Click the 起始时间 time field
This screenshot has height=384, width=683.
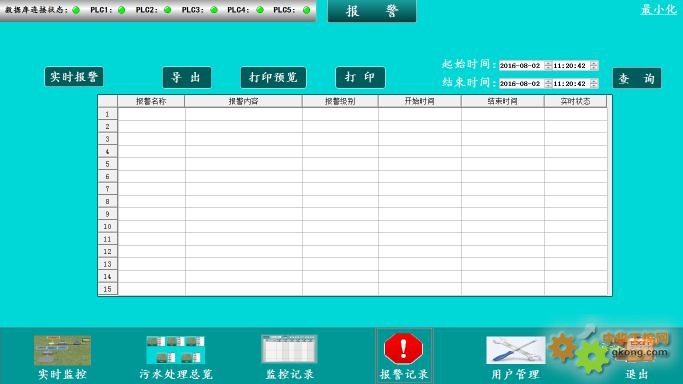(571, 65)
